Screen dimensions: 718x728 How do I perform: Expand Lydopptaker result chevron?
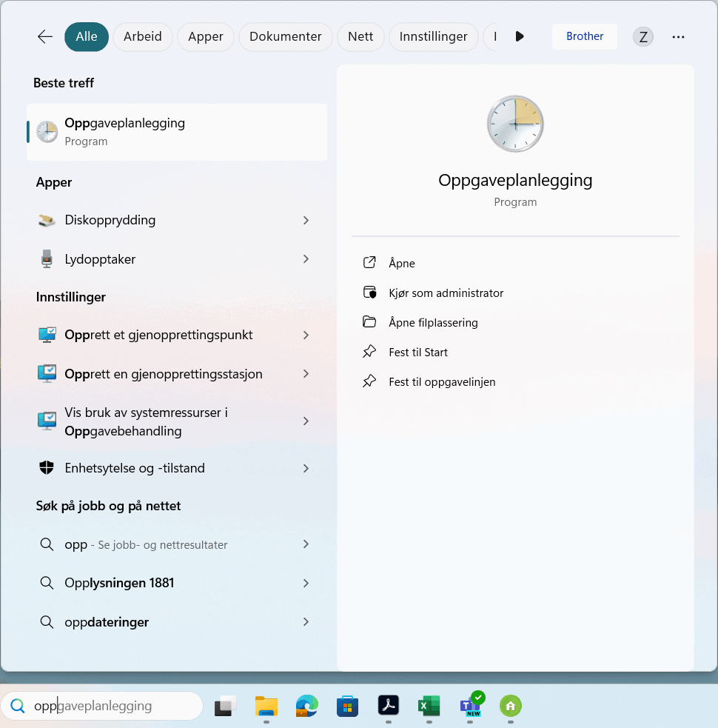[x=306, y=259]
